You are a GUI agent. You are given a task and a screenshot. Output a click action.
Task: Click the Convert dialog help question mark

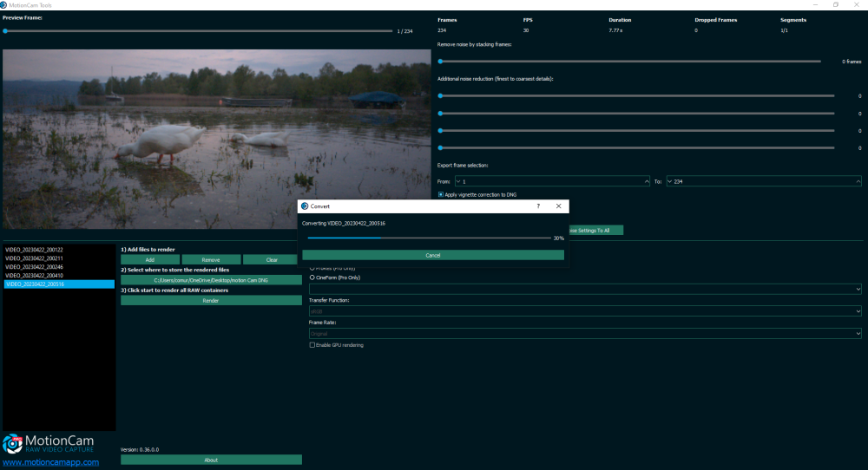(x=538, y=206)
